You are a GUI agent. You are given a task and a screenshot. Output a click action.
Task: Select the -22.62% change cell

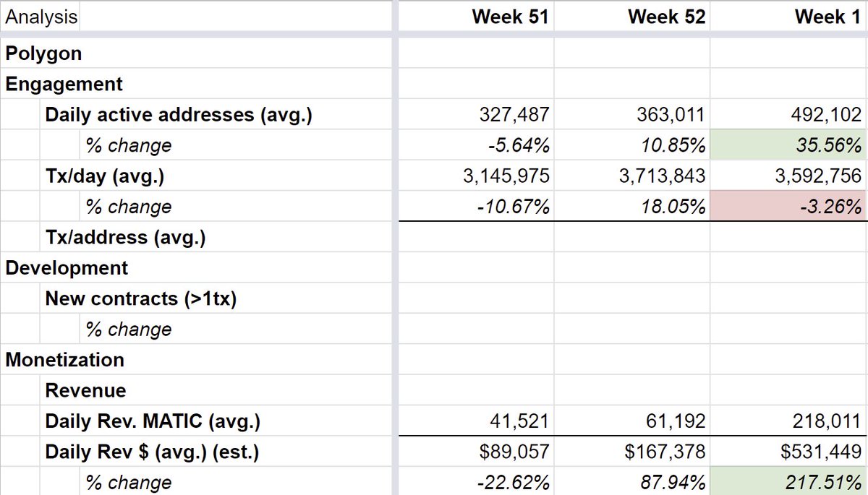477,482
